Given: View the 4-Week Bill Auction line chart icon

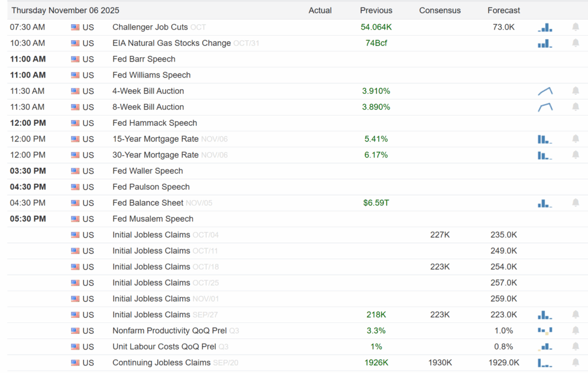Looking at the screenshot, I should click(x=545, y=91).
